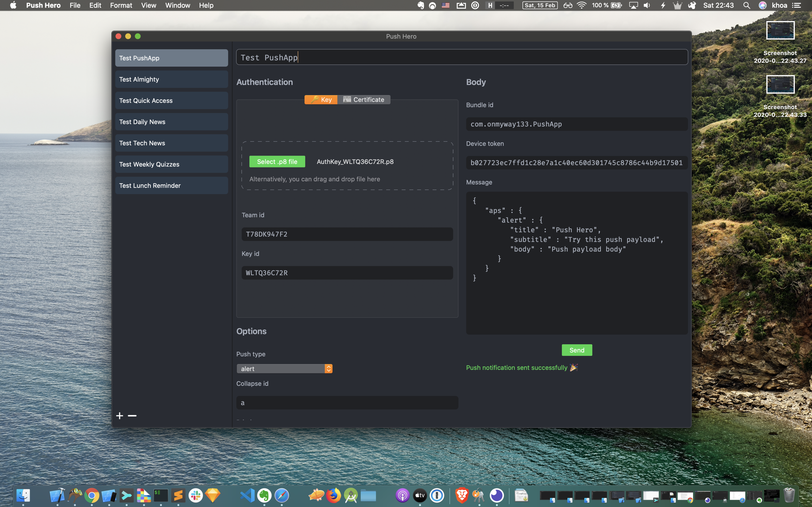The image size is (812, 507).
Task: Select Test Daily News in sidebar
Action: [171, 122]
